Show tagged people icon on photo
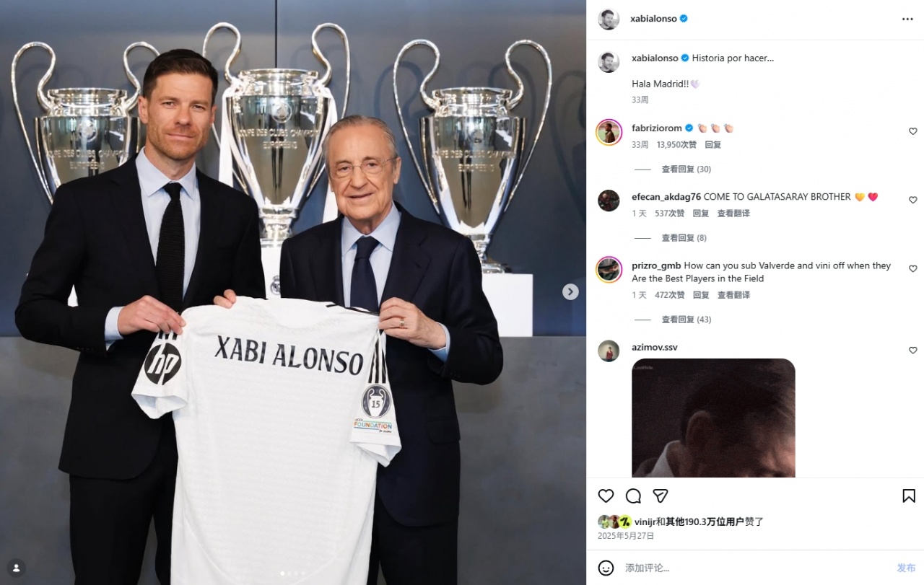The width and height of the screenshot is (924, 585). 16,568
